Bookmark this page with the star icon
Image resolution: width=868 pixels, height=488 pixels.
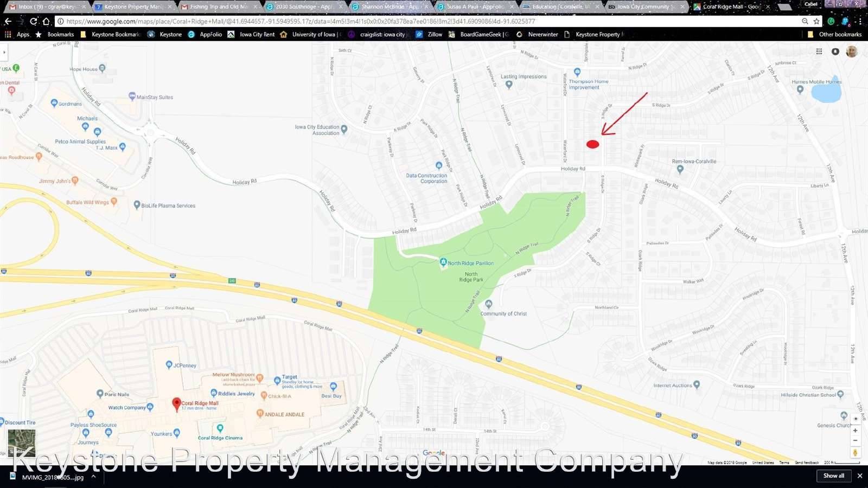tap(816, 21)
